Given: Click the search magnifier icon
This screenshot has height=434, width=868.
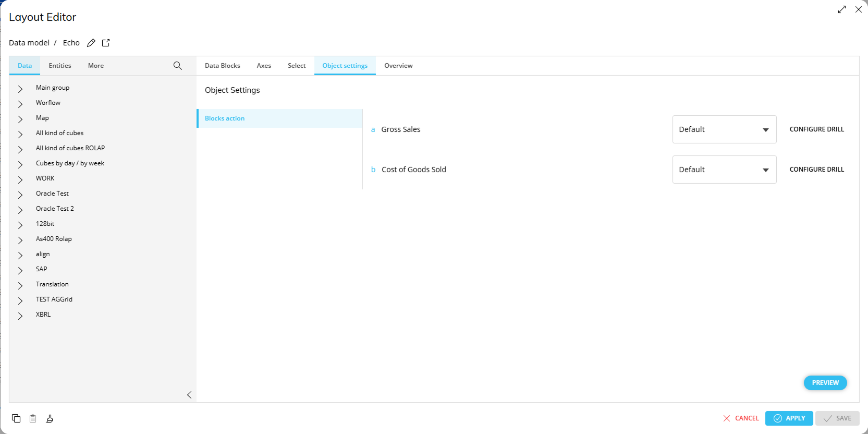Looking at the screenshot, I should [178, 66].
